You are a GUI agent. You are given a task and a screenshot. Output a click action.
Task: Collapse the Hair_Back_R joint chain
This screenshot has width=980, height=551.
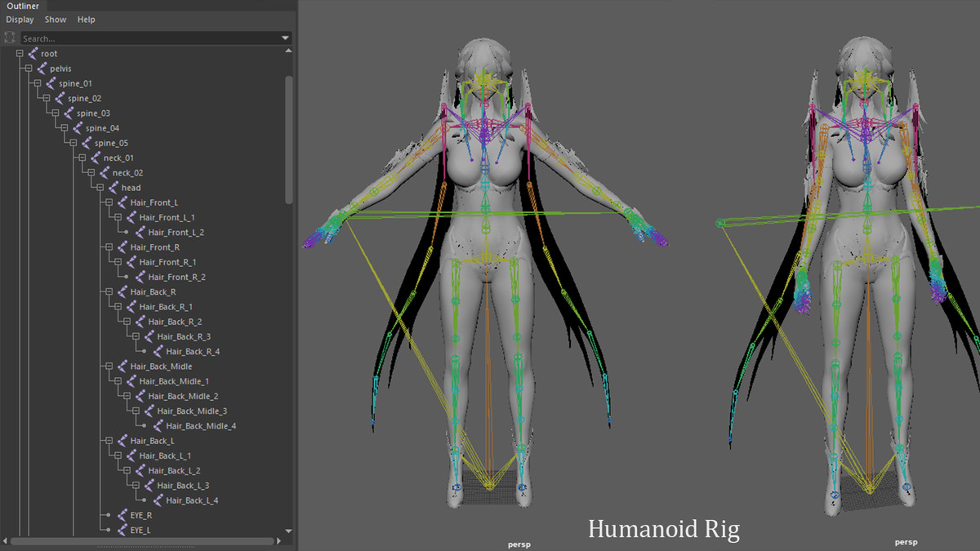pyautogui.click(x=109, y=292)
